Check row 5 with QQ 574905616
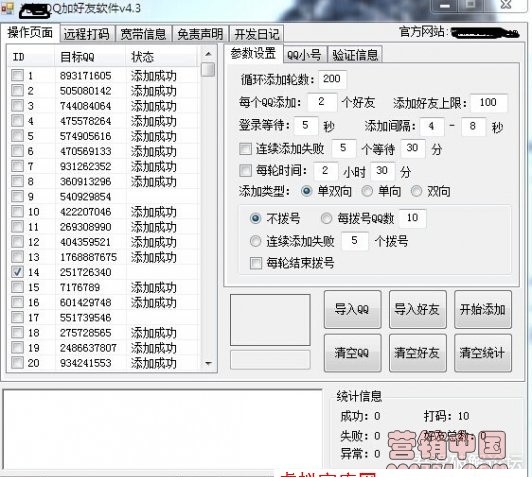 17,136
